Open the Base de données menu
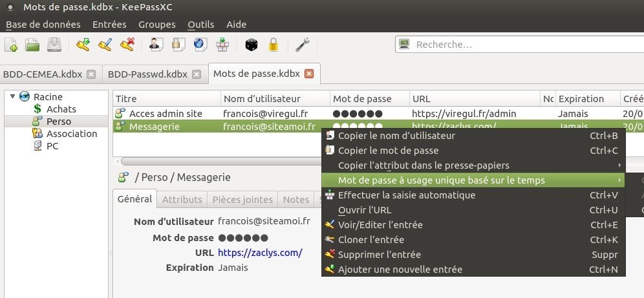This screenshot has height=298, width=644. pyautogui.click(x=43, y=25)
